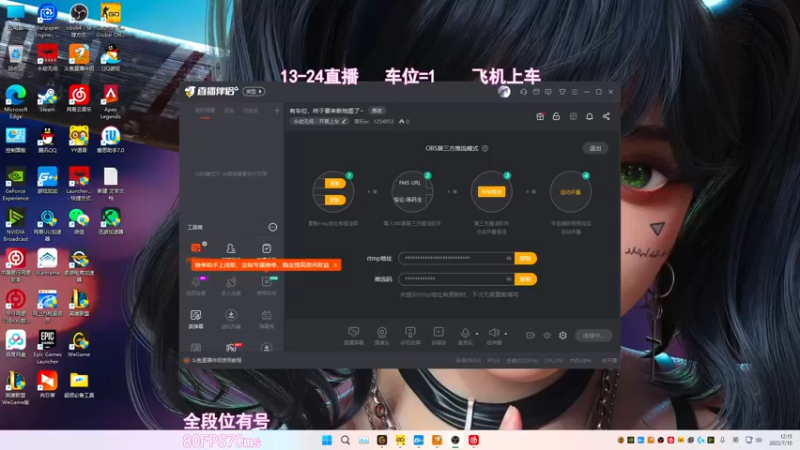Open the download tool icon in toolbox row three
Viewport: 800px width, 450px height.
tap(231, 315)
